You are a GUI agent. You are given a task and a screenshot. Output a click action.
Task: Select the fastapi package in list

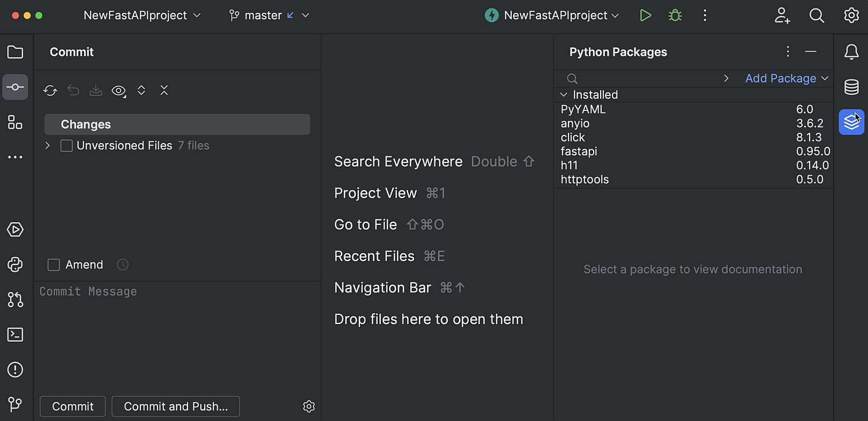coord(579,152)
